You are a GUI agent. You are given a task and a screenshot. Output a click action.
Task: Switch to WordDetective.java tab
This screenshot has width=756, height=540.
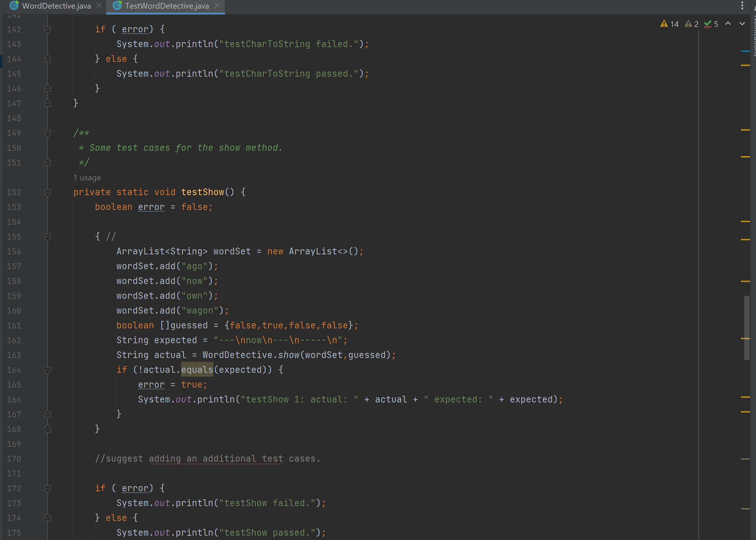(x=51, y=6)
